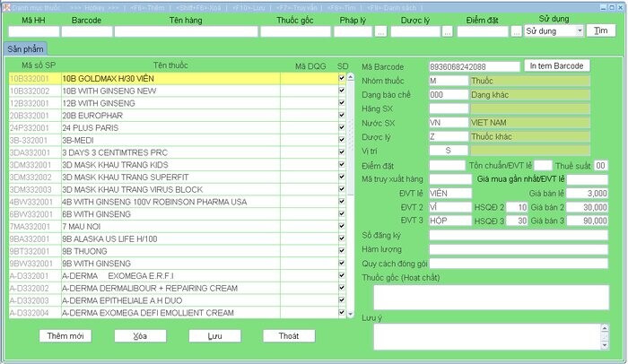628x364 pixels.
Task: Click the browse button beside Pháp lý field
Action: [x=381, y=31]
